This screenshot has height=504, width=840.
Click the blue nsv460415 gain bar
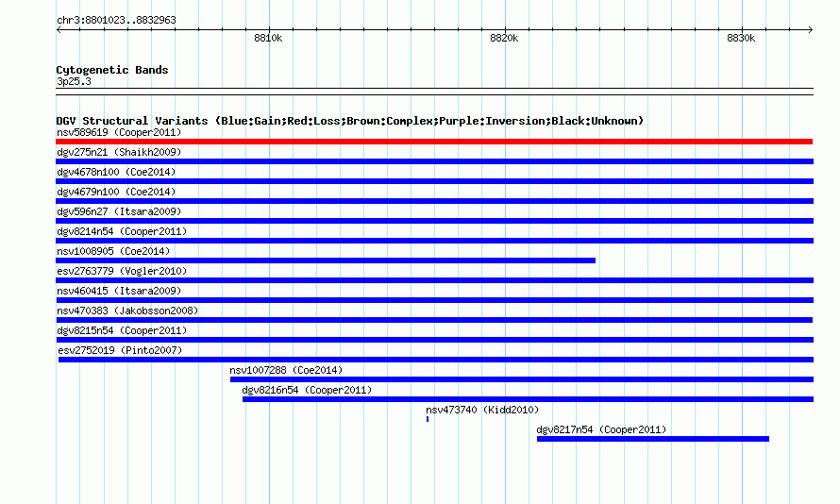point(434,300)
